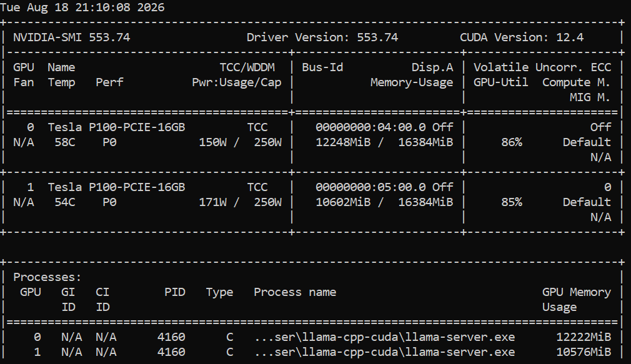Click the '54C' temperature value

65,202
